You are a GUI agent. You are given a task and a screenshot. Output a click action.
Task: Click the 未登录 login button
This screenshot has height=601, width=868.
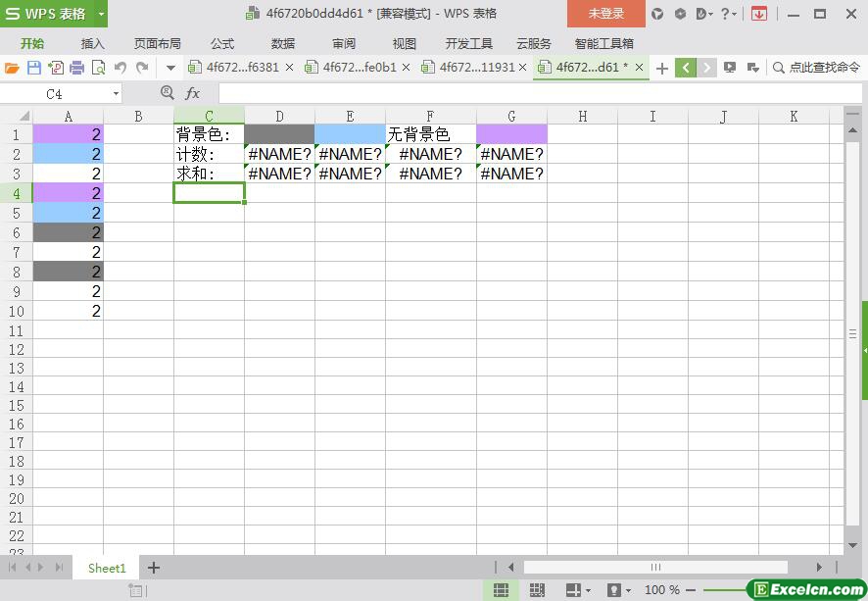(x=605, y=14)
